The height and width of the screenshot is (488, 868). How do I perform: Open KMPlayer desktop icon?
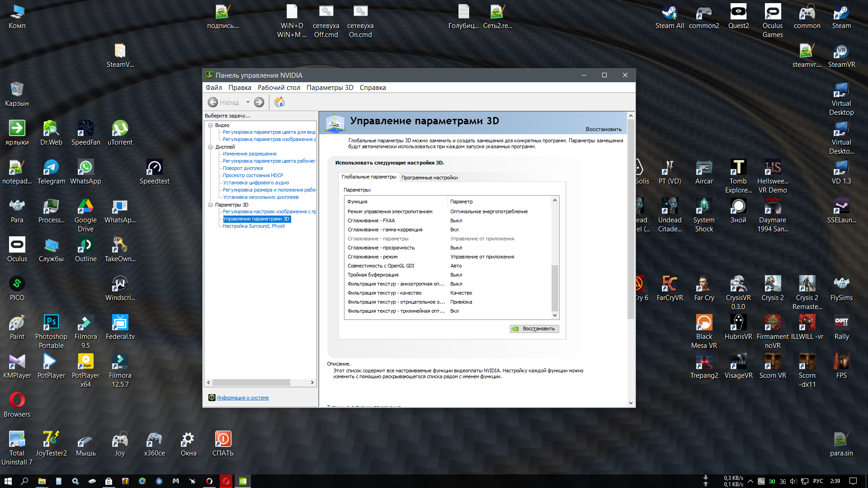[x=17, y=366]
